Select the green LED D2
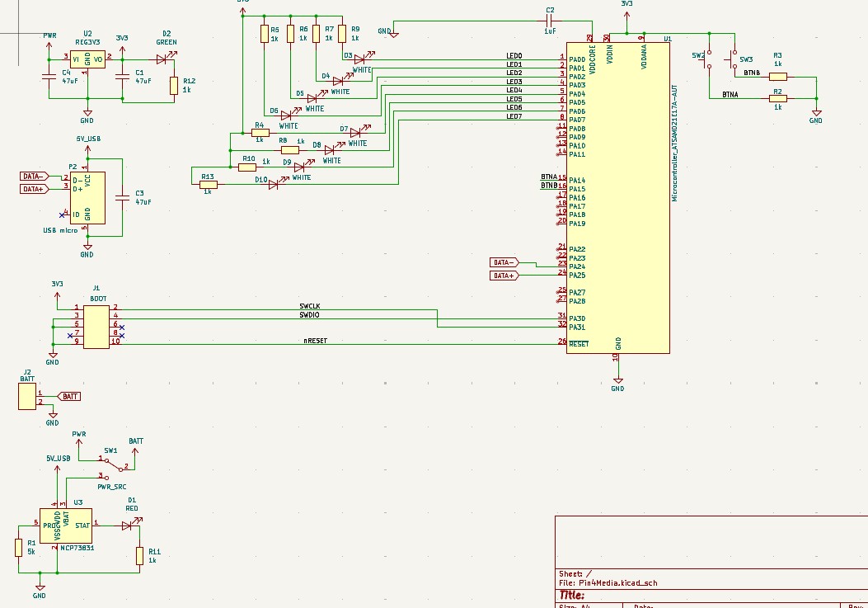 [x=162, y=59]
